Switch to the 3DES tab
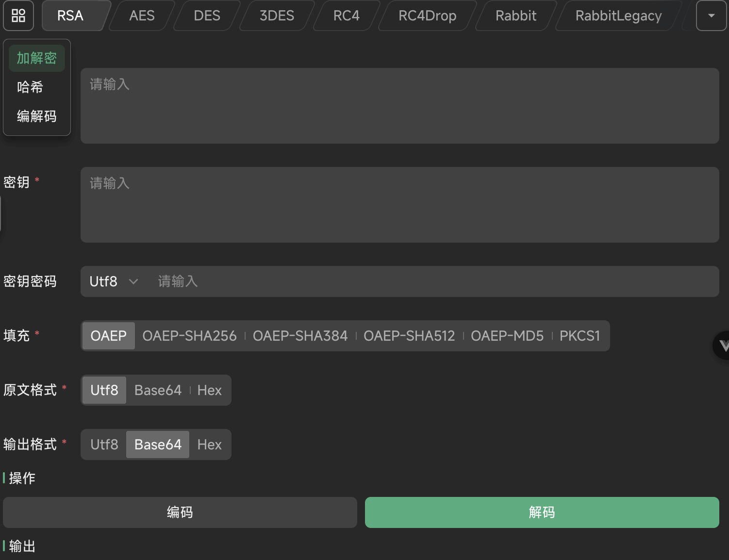 click(x=276, y=16)
